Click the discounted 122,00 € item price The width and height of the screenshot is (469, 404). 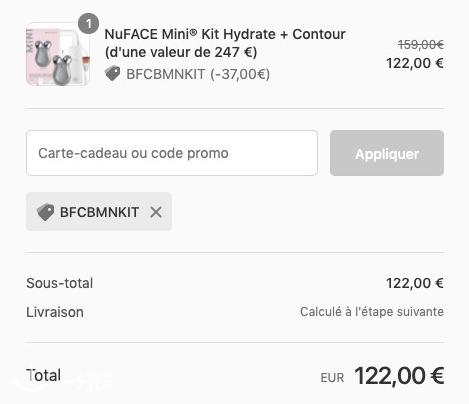point(415,63)
